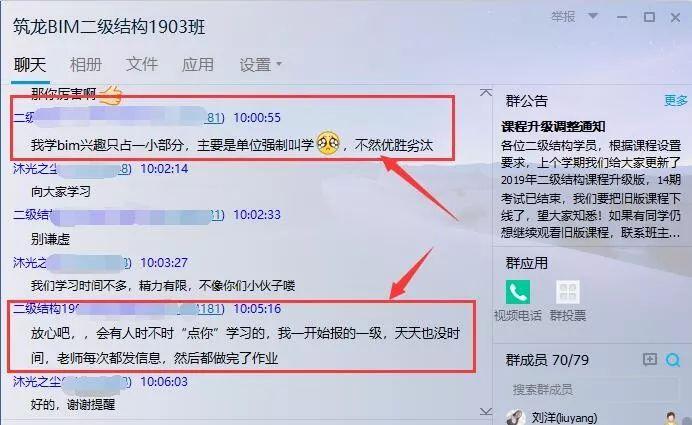Click the crying emoji in the bim message

tap(328, 143)
